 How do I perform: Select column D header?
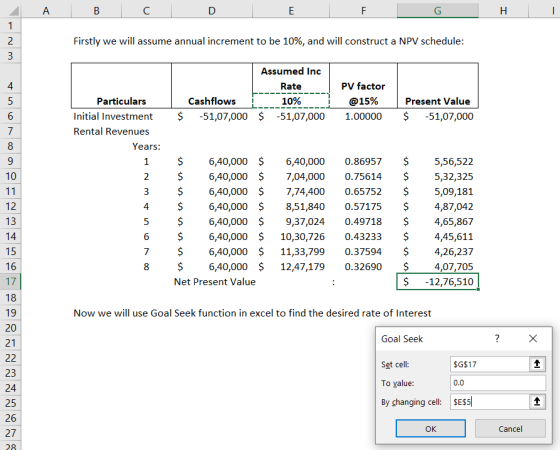(x=212, y=11)
